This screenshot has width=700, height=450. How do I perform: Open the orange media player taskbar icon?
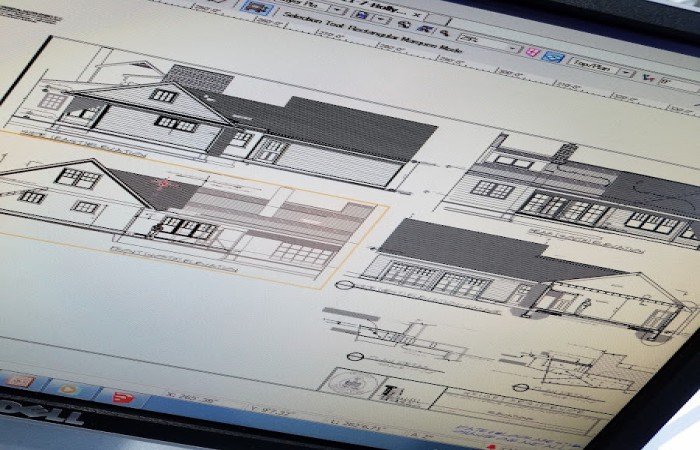click(68, 388)
